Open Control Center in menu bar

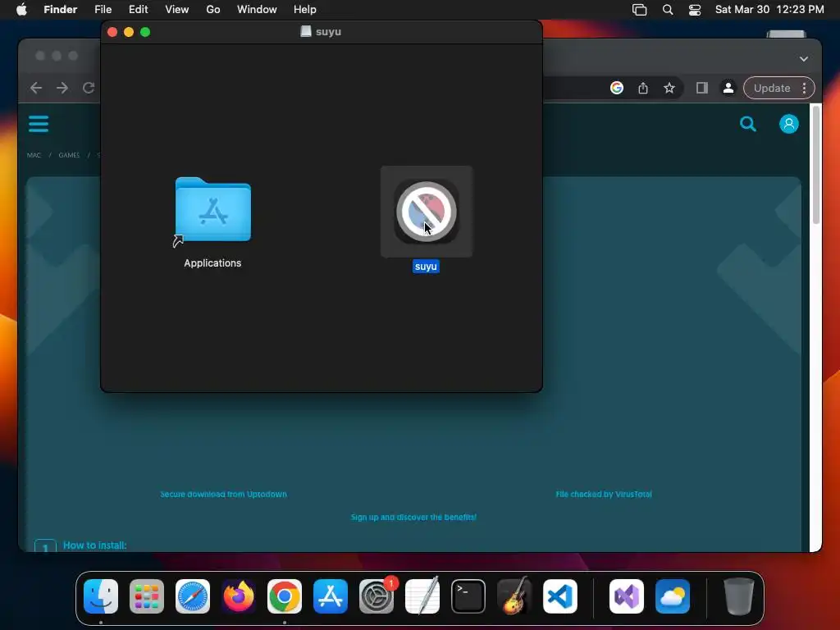pos(695,10)
